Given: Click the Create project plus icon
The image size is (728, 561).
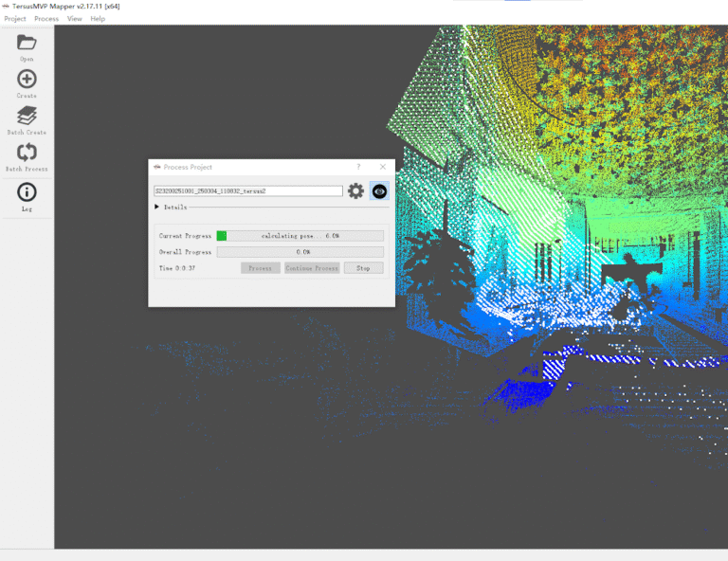Looking at the screenshot, I should 27,80.
